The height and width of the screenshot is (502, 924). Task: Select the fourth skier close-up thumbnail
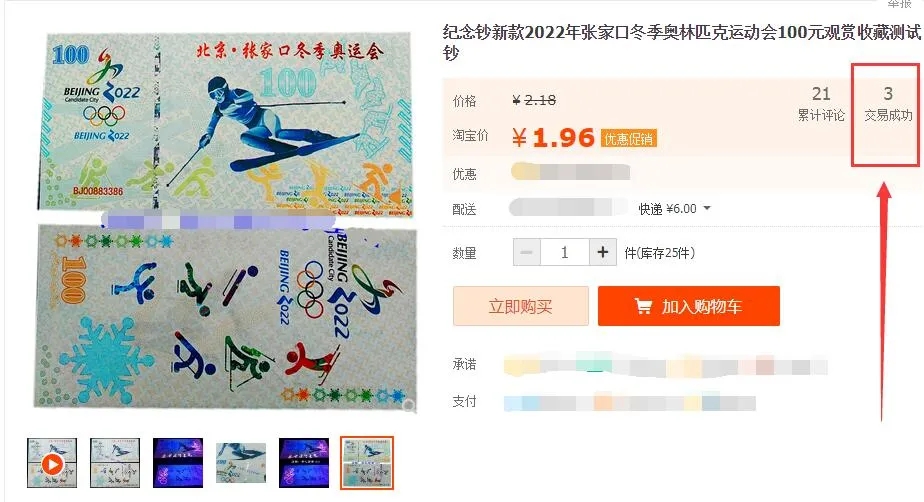pos(241,463)
